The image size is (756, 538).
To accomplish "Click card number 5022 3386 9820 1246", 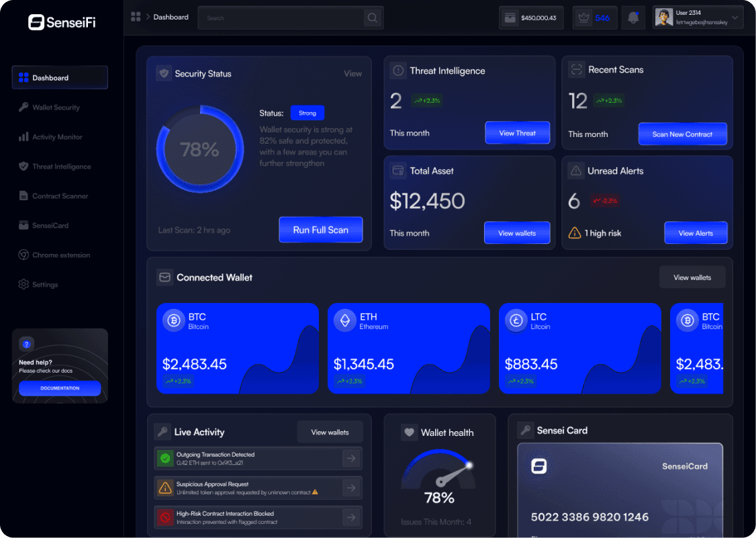I will tap(589, 517).
